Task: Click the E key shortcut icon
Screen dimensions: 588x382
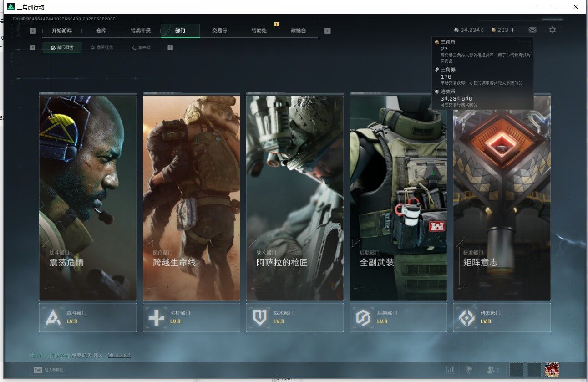Action: click(x=328, y=31)
